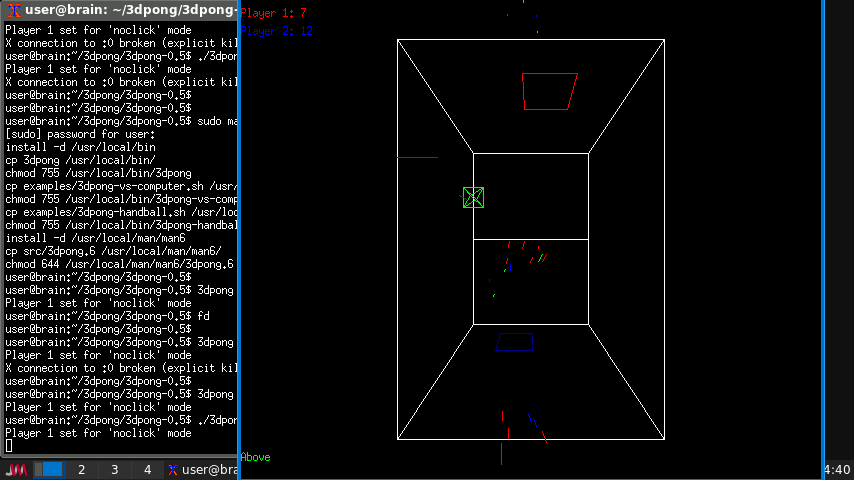Click the terminal cursor on last line
The width and height of the screenshot is (854, 480).
(x=9, y=446)
